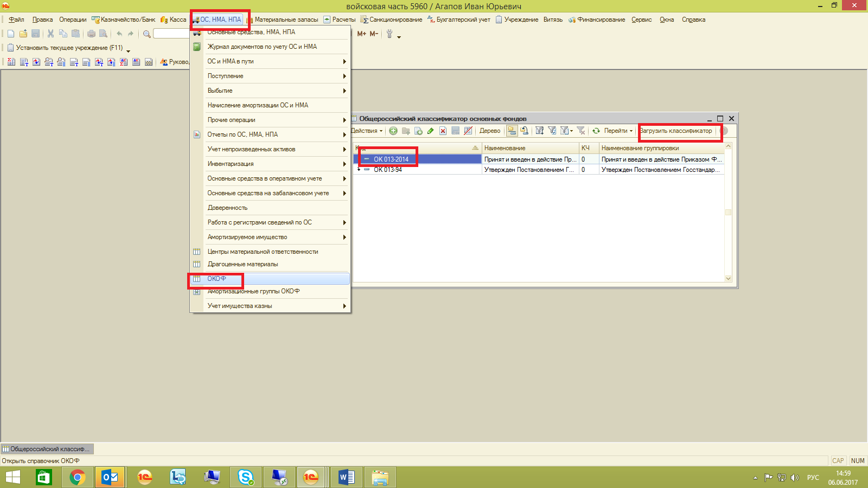
Task: Click the new document icon in main toolbar
Action: click(11, 34)
